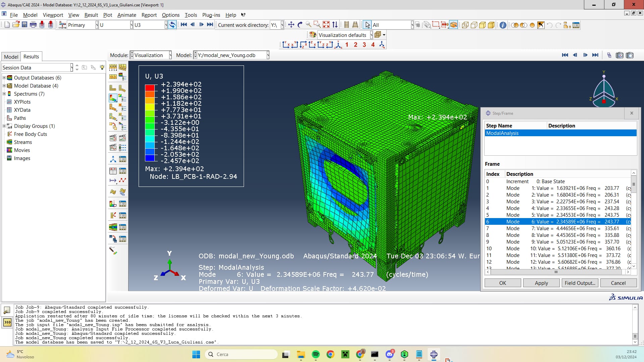Select Free Body Cuts tree item
Viewport: 644px width, 362px height.
pyautogui.click(x=31, y=134)
